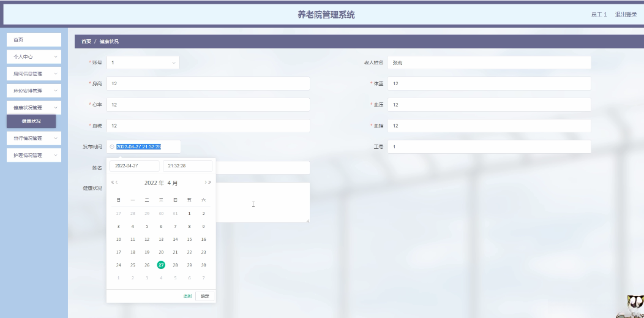The height and width of the screenshot is (318, 644).
Task: Select April 26 in the calendar
Action: 147,265
